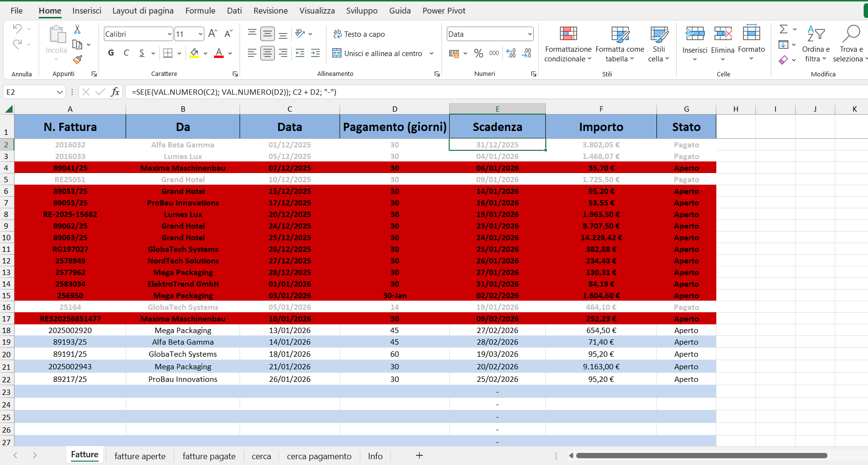
Task: Click the AutoSum sigma icon
Action: point(783,29)
